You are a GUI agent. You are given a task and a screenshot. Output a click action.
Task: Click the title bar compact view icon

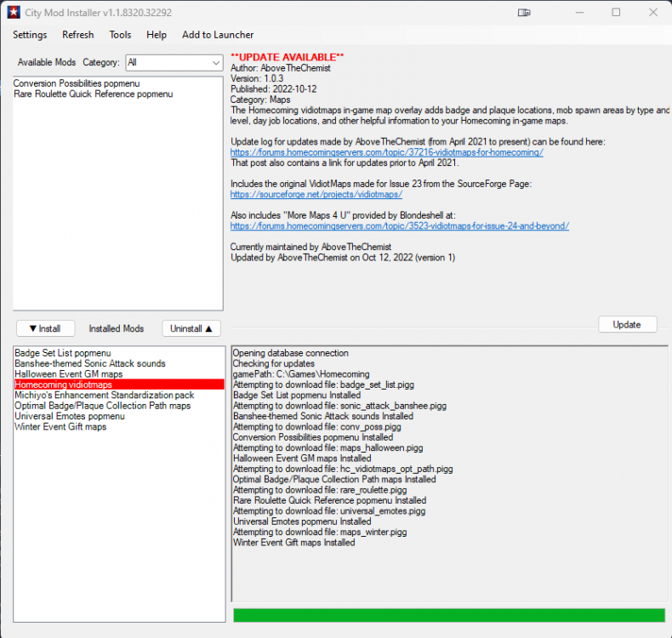[x=524, y=13]
